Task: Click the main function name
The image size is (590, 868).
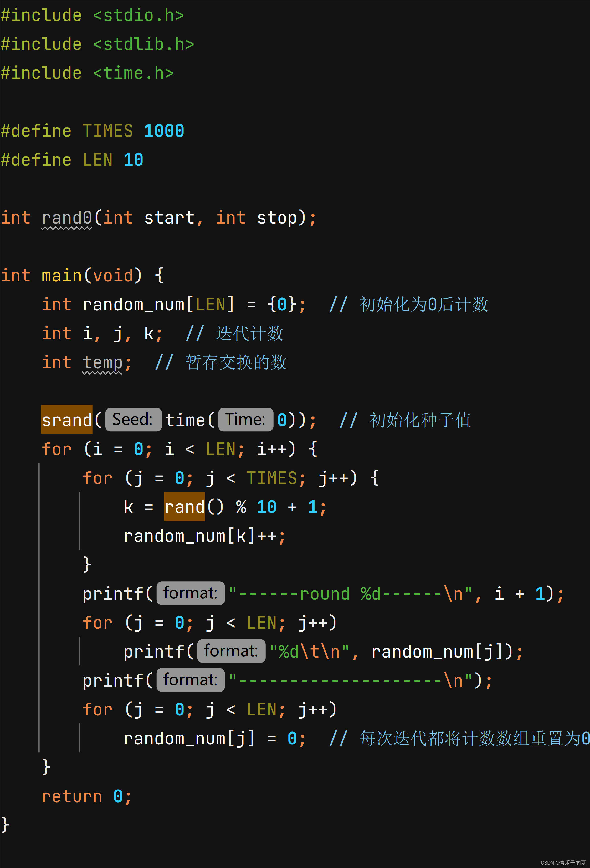Action: [x=61, y=276]
